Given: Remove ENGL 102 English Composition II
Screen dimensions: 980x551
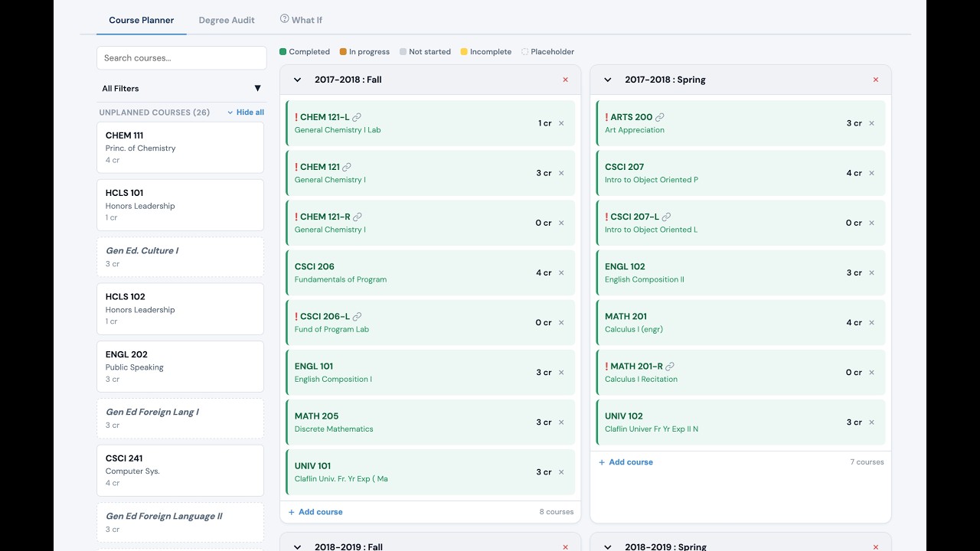Looking at the screenshot, I should tap(871, 272).
